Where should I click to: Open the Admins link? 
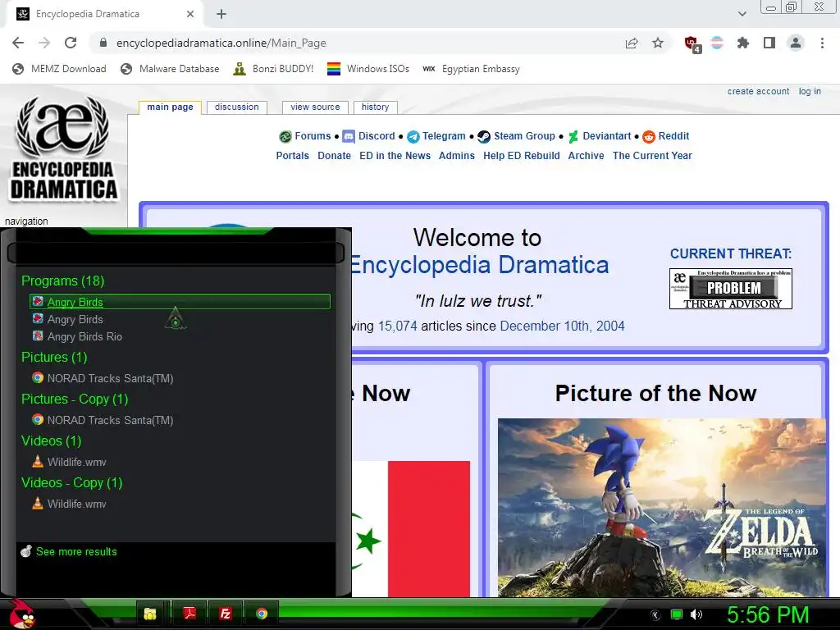pos(456,156)
